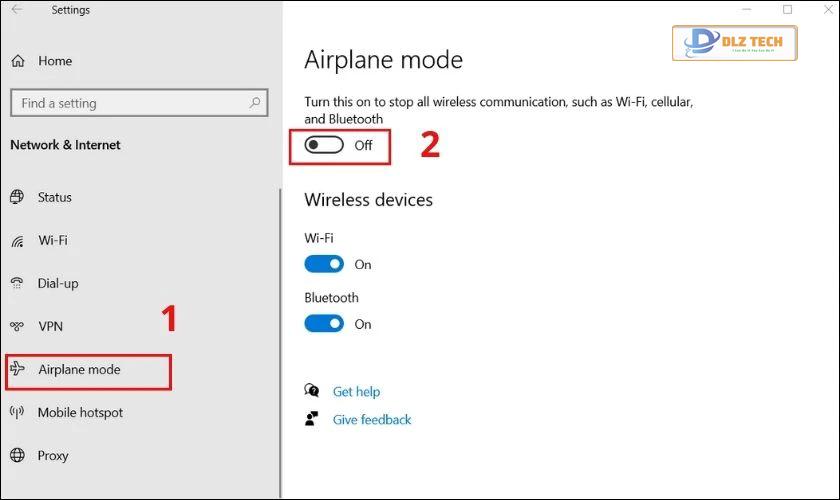Click the Find a setting search box

pyautogui.click(x=139, y=102)
